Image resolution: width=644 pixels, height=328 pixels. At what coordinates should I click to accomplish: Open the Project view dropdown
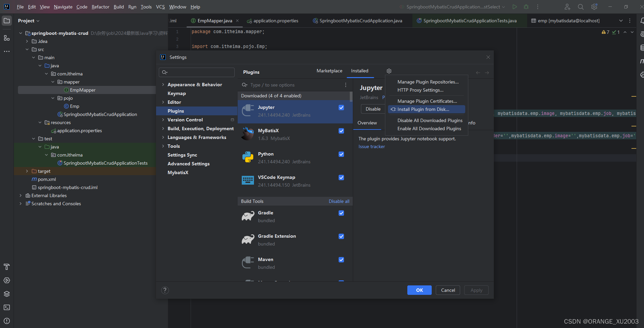(x=29, y=21)
